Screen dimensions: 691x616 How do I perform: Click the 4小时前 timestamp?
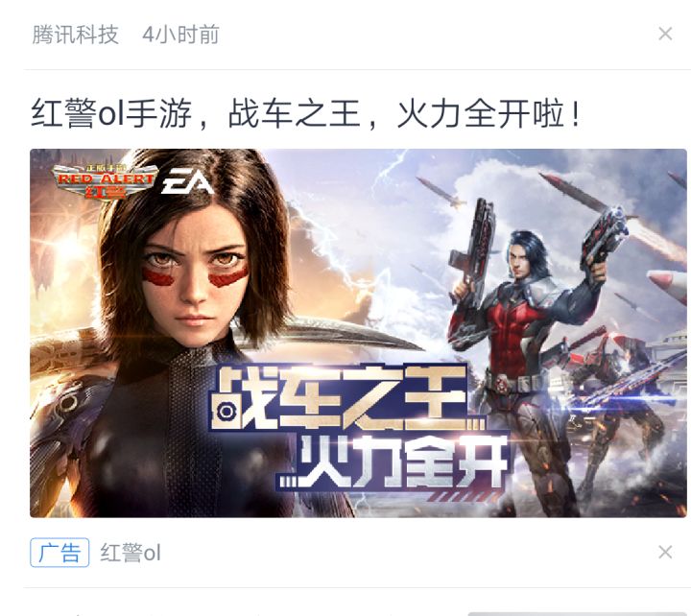[180, 35]
